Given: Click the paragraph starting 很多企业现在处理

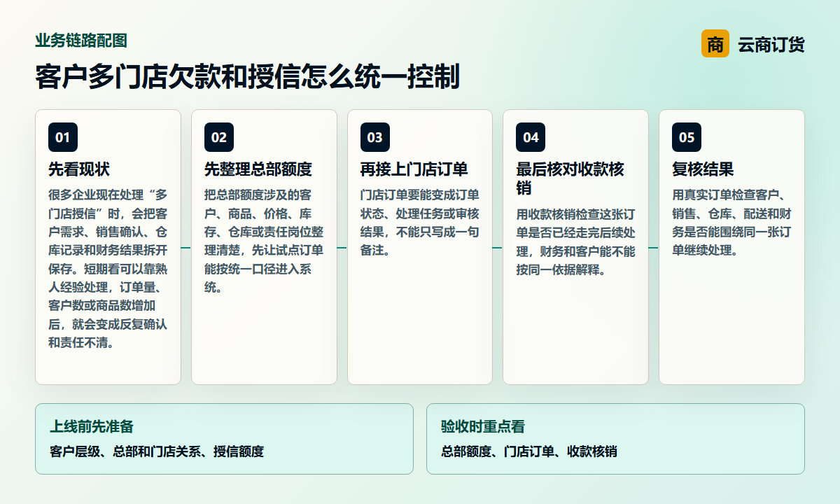Looking at the screenshot, I should pyautogui.click(x=108, y=269).
